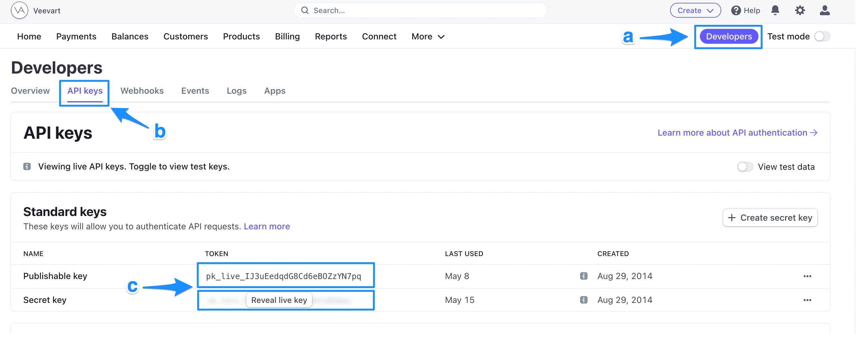
Task: Expand the More navigation dropdown
Action: pos(430,36)
